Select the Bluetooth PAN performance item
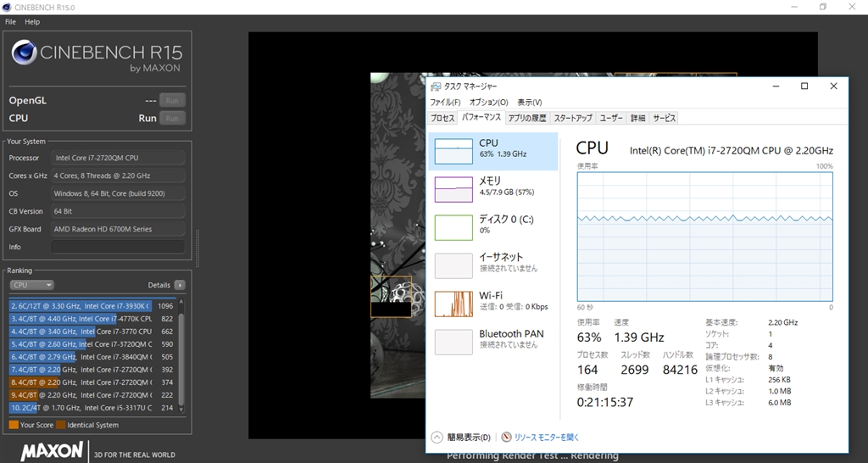 point(493,342)
